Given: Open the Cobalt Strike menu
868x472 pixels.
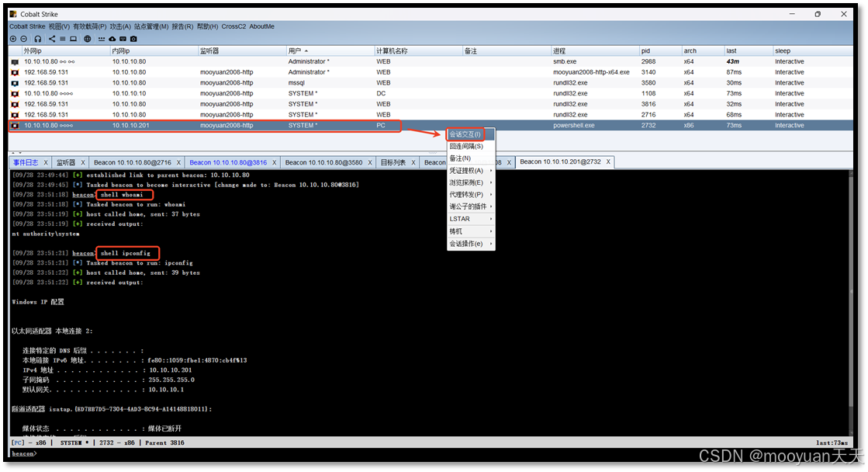Looking at the screenshot, I should click(27, 26).
